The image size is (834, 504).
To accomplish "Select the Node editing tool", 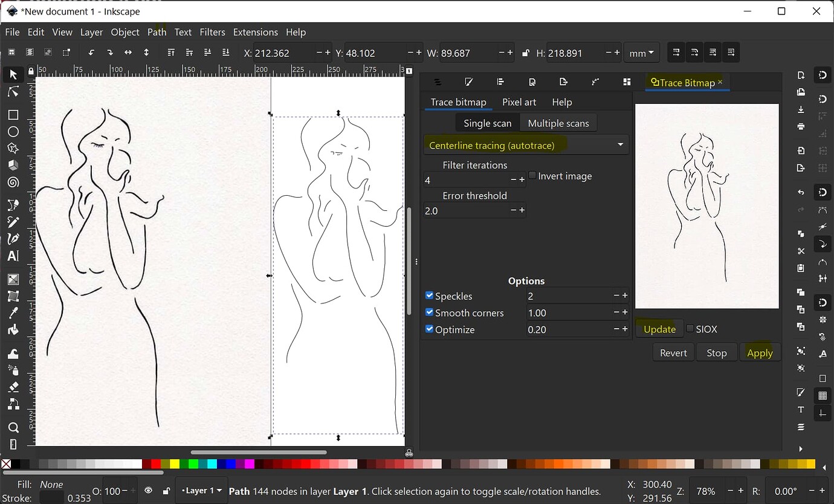I will (13, 91).
